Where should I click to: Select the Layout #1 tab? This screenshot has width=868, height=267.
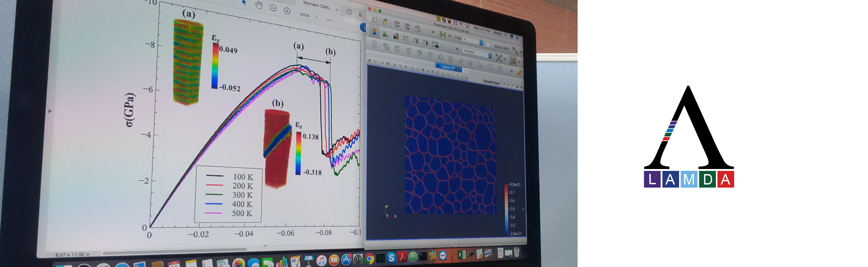point(447,68)
